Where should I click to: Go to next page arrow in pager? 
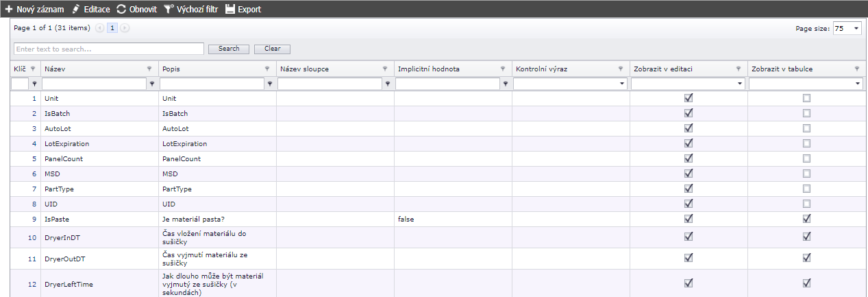125,28
